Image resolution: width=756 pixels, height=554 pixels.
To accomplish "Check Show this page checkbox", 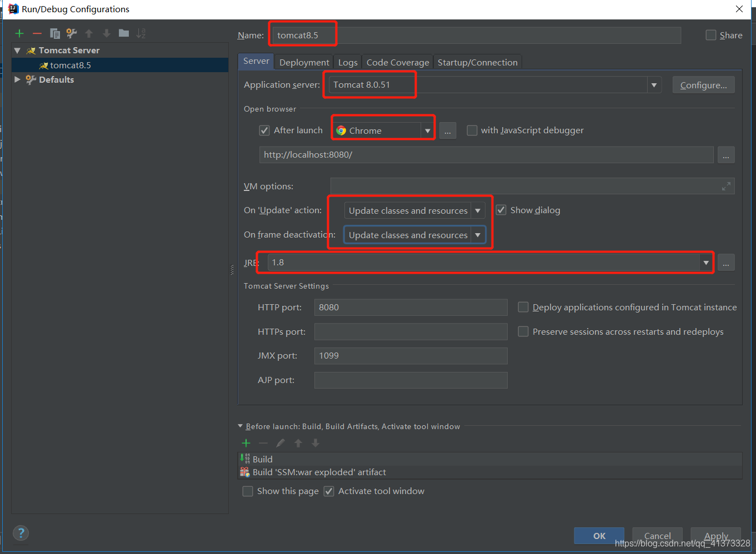I will 248,491.
